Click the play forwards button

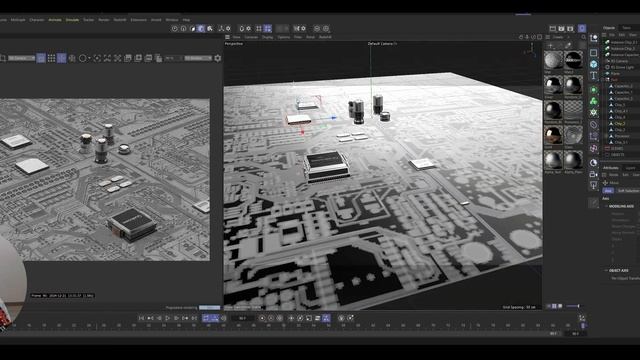click(x=168, y=318)
